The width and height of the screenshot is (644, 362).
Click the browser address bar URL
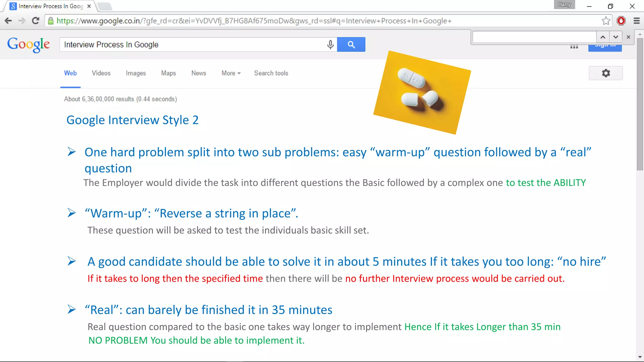coord(254,21)
